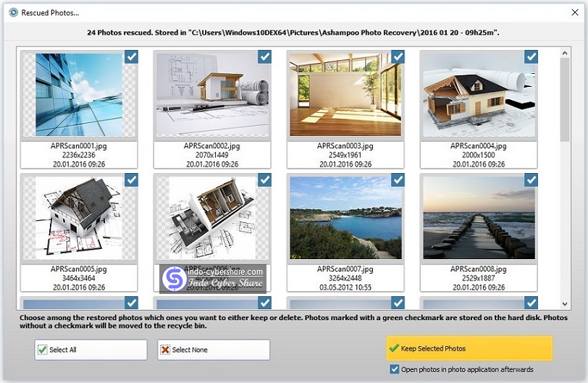This screenshot has height=383, width=588.
Task: Uncheck the APRScan0001.jpg photo checkmark
Action: [131, 56]
